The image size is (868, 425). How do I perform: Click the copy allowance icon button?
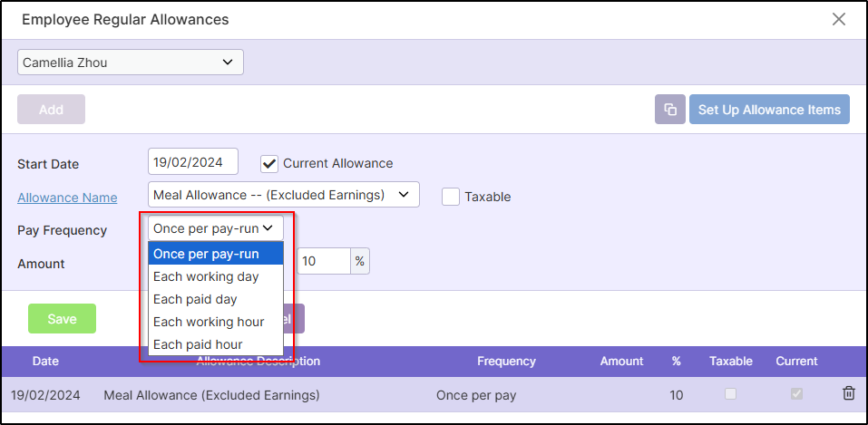click(670, 110)
